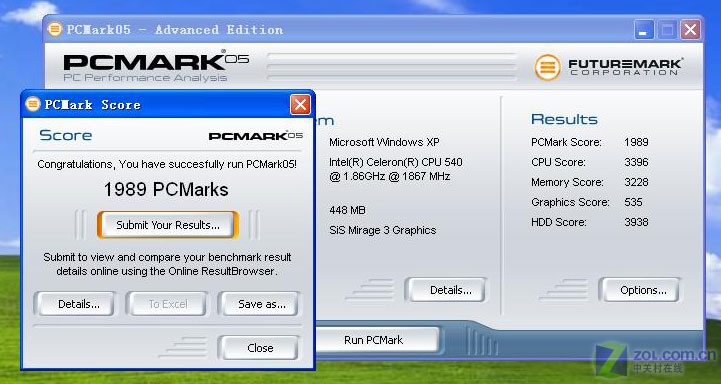Close the PCMark Score dialog with Close button
The width and height of the screenshot is (721, 384).
pyautogui.click(x=260, y=348)
